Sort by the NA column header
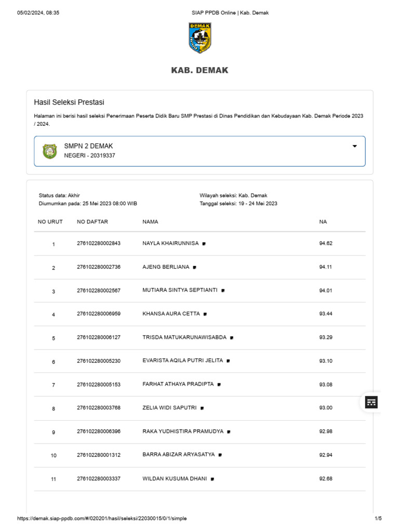 point(323,222)
